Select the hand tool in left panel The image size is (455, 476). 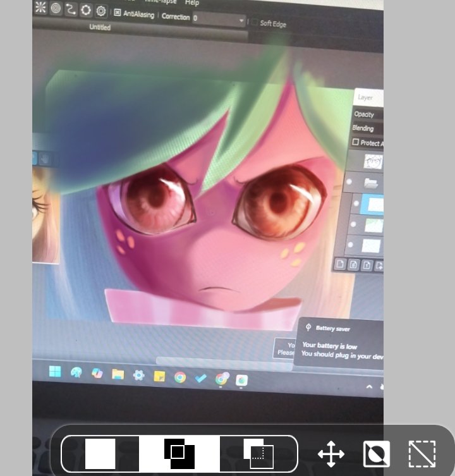tap(45, 159)
